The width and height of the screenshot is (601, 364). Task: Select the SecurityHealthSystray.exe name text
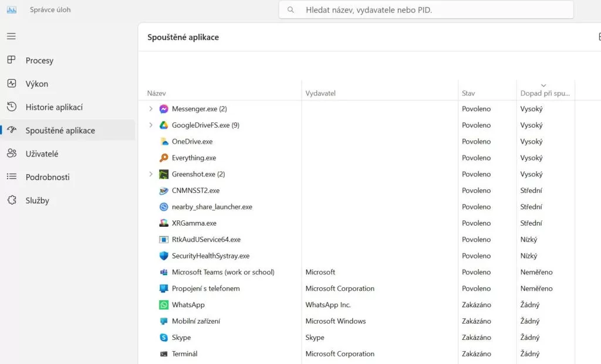211,256
